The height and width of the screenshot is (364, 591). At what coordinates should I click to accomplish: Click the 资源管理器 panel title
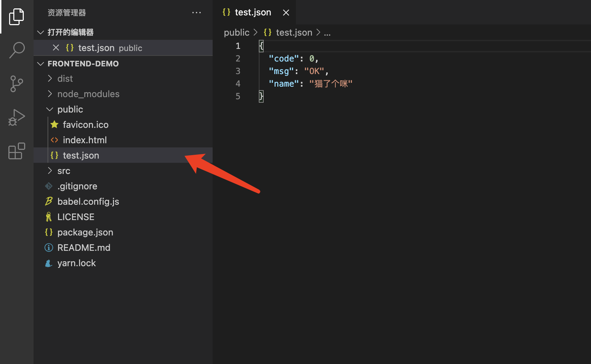point(67,13)
